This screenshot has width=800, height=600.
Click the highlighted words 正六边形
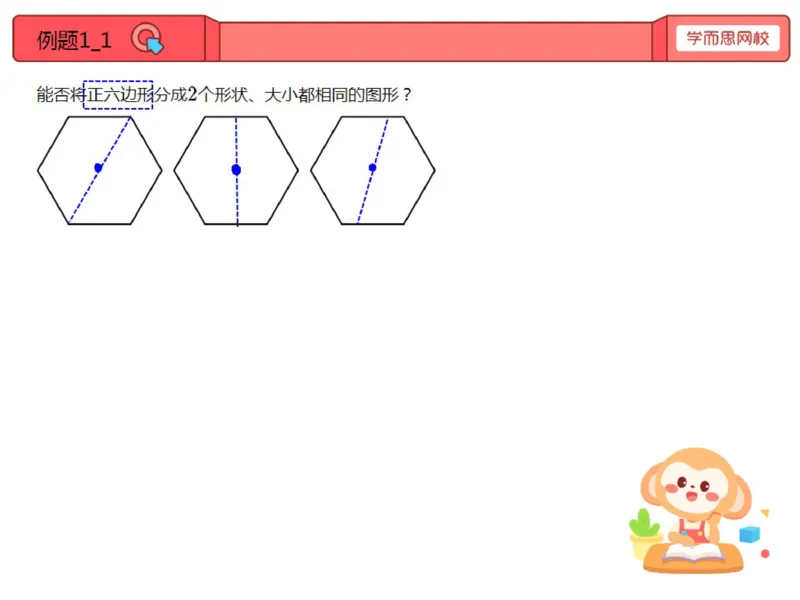pos(119,95)
